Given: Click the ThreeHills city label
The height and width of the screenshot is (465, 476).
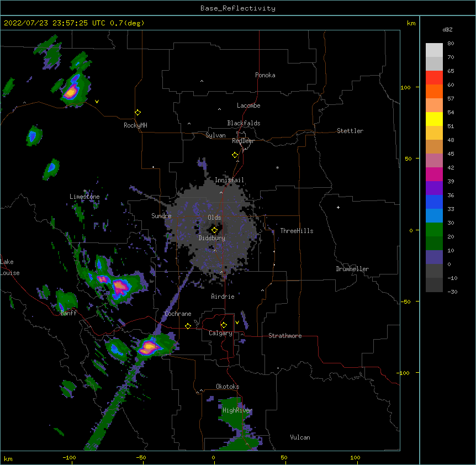Looking at the screenshot, I should pos(297,231).
